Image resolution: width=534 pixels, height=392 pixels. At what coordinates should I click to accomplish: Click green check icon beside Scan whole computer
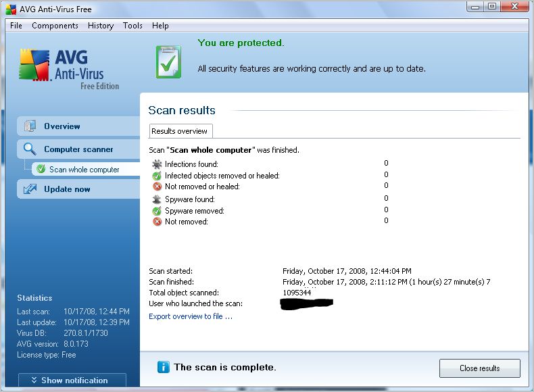[41, 169]
